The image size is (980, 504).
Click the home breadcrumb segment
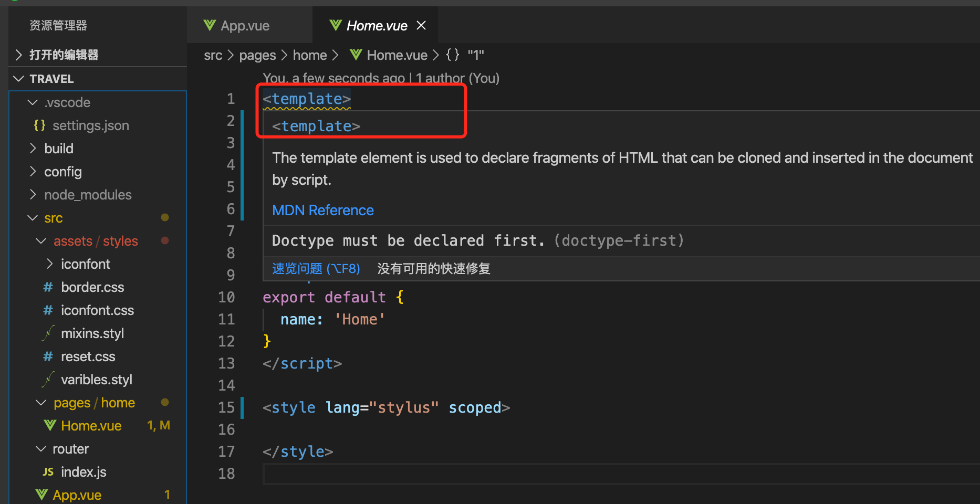[310, 55]
